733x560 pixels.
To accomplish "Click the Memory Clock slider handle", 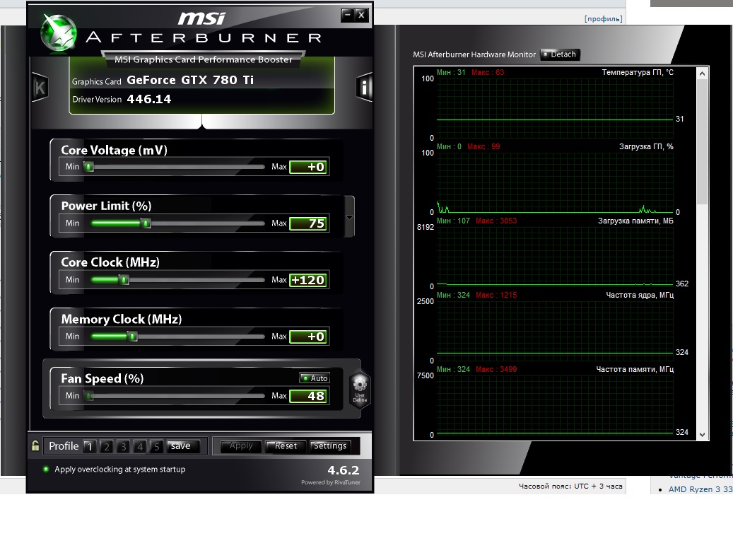I will tap(132, 336).
